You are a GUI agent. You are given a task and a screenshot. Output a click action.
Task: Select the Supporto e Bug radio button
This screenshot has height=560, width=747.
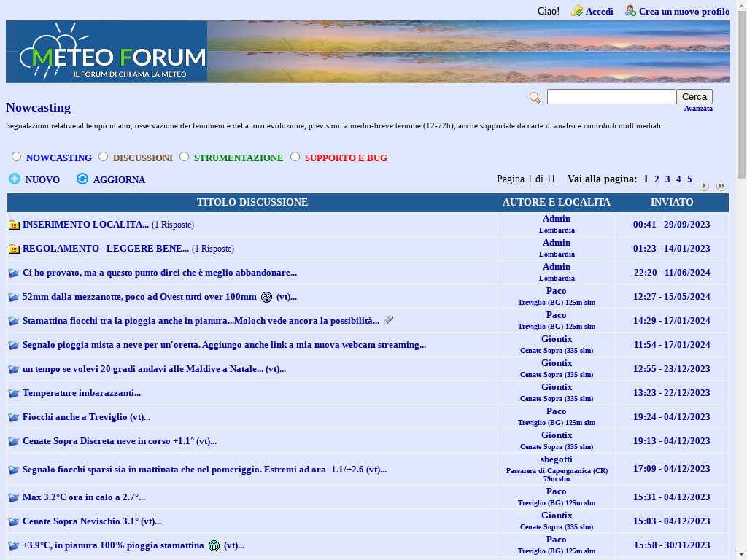(x=295, y=157)
